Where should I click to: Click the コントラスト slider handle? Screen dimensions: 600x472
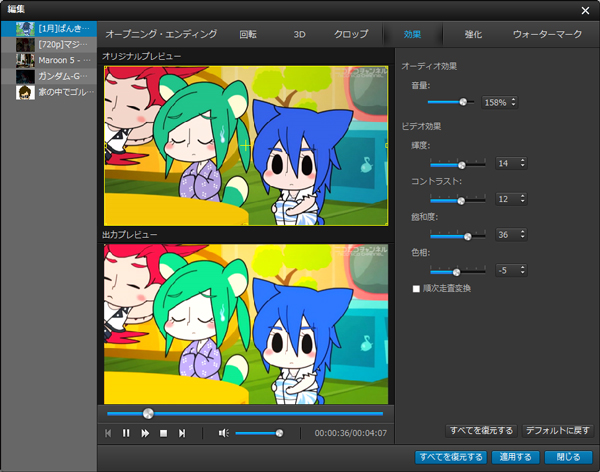[x=461, y=201]
